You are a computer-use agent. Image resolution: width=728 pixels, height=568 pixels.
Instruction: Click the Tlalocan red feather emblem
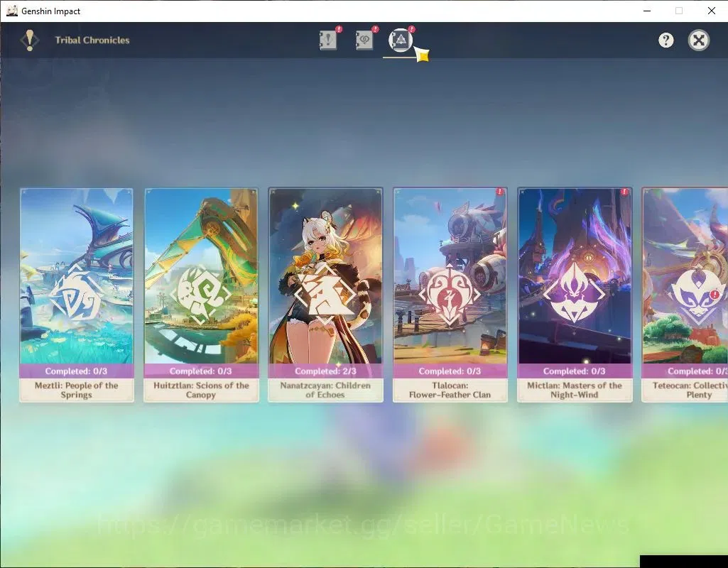[450, 295]
